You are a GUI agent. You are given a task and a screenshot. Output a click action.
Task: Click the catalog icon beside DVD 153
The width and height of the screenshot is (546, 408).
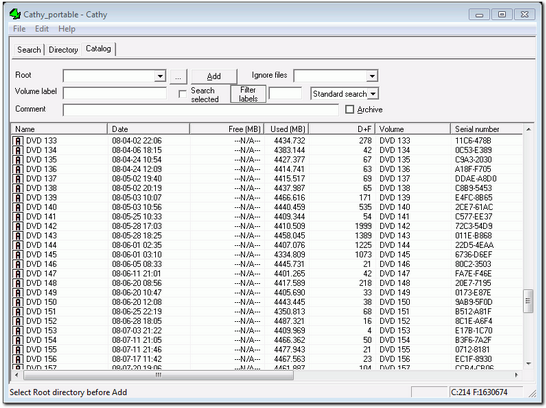pyautogui.click(x=18, y=331)
